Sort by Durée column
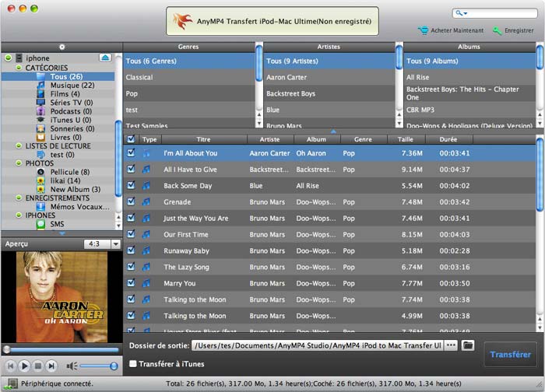 tap(448, 139)
